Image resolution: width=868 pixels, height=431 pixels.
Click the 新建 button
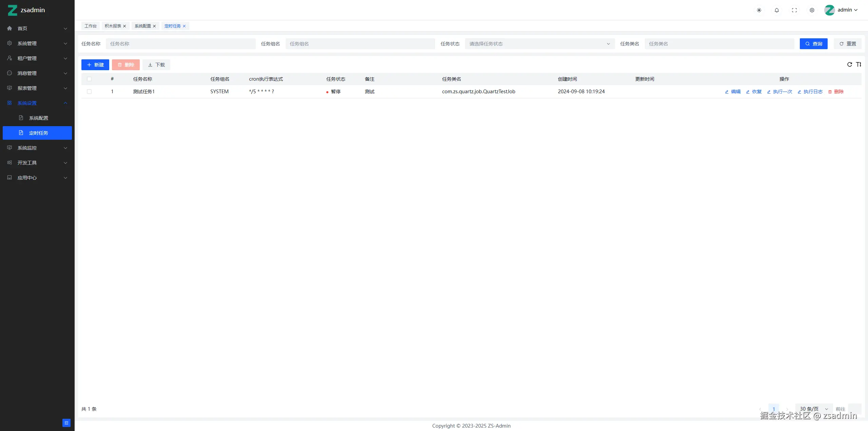click(x=95, y=65)
